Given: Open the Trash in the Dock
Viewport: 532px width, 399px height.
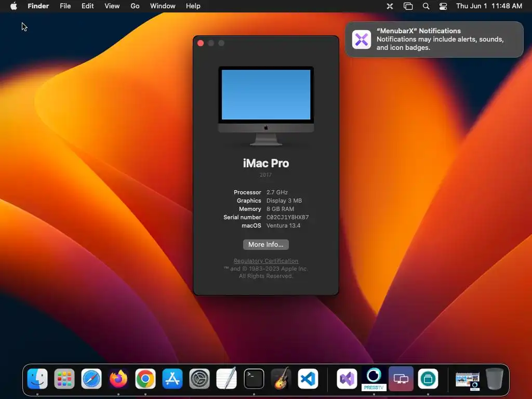Looking at the screenshot, I should point(495,378).
